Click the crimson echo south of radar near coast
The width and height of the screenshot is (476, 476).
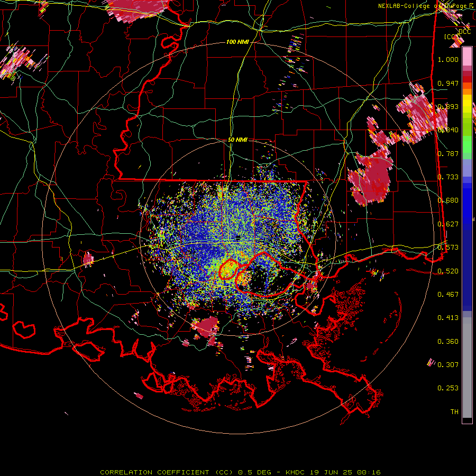pyautogui.click(x=207, y=327)
